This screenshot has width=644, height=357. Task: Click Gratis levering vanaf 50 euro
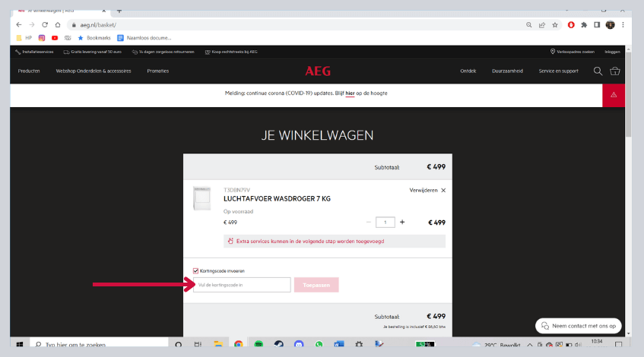(x=93, y=52)
